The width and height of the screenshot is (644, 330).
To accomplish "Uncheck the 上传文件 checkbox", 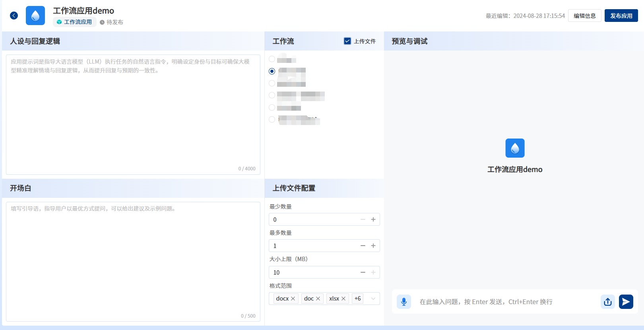I will pyautogui.click(x=347, y=41).
